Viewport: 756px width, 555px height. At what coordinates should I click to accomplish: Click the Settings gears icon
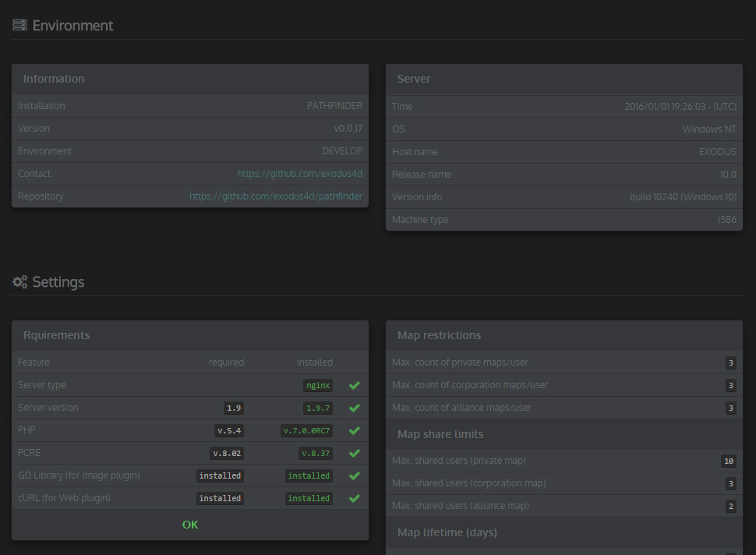[19, 282]
